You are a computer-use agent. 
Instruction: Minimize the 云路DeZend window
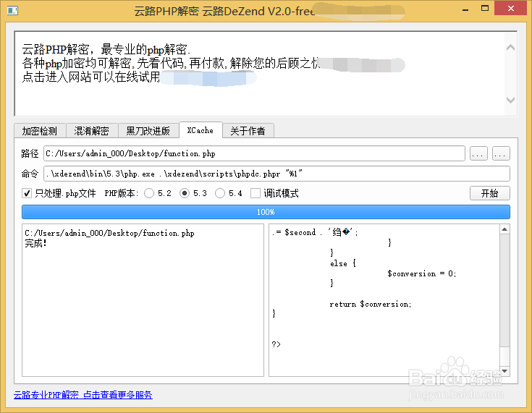coord(465,9)
